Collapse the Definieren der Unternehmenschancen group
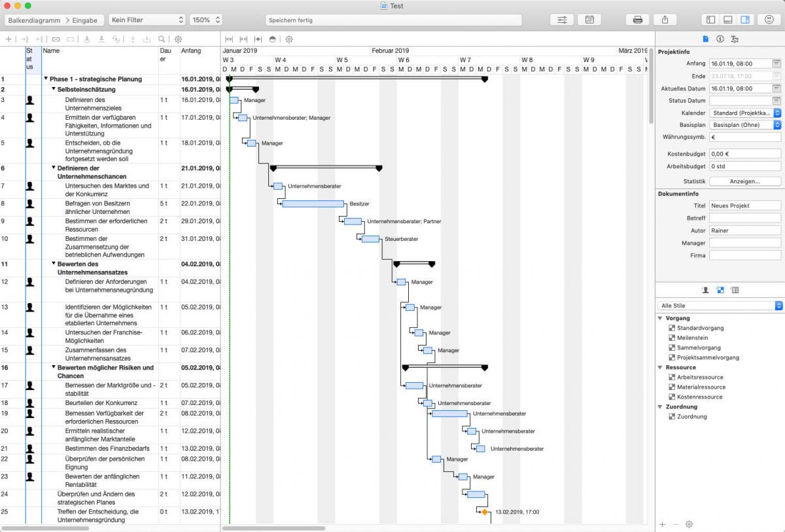Image resolution: width=785 pixels, height=532 pixels. (x=54, y=168)
